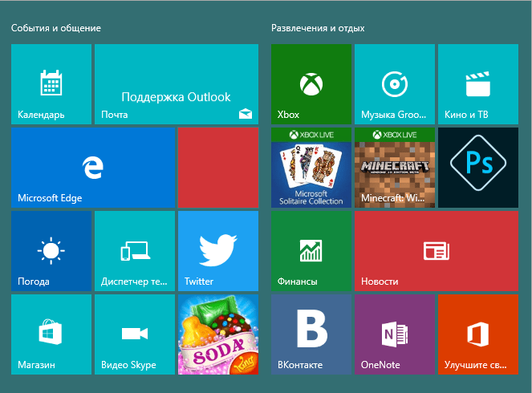
Task: Open the Почта mail tile
Action: coord(177,84)
